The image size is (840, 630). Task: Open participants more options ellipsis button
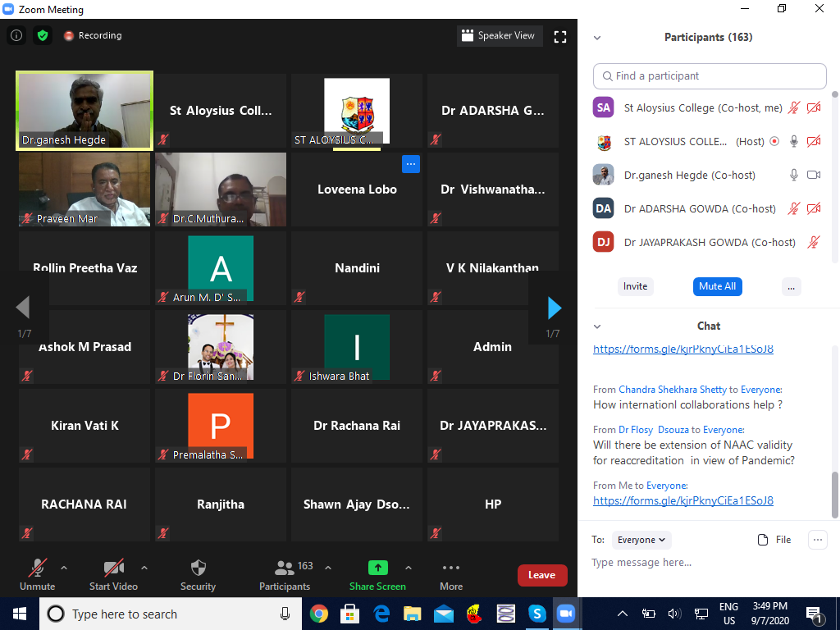coord(792,286)
